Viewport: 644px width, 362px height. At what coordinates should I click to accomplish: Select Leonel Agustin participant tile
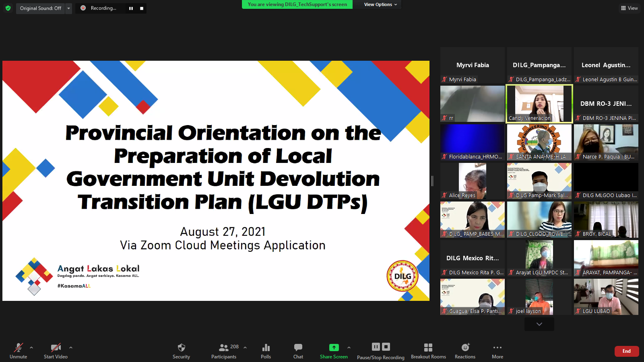pos(606,65)
